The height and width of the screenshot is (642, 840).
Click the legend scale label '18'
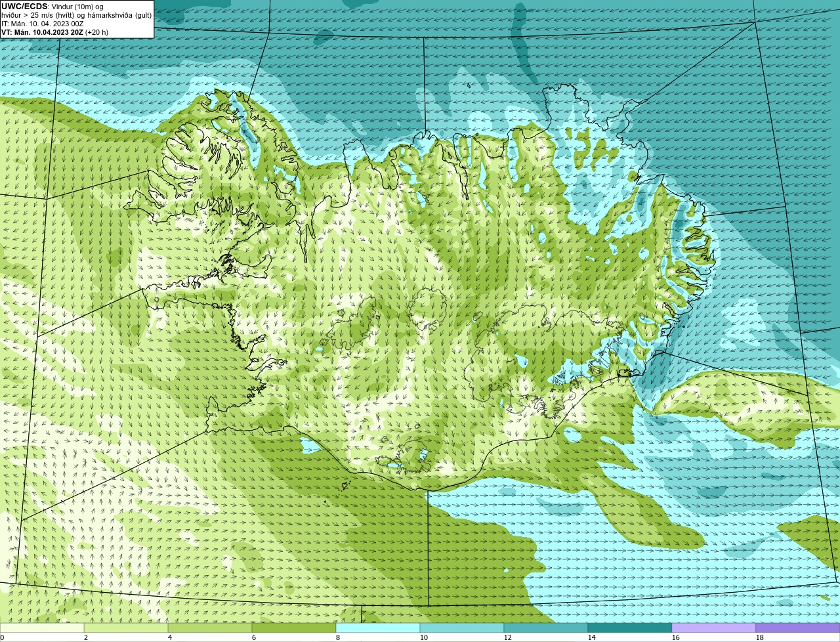coord(760,637)
